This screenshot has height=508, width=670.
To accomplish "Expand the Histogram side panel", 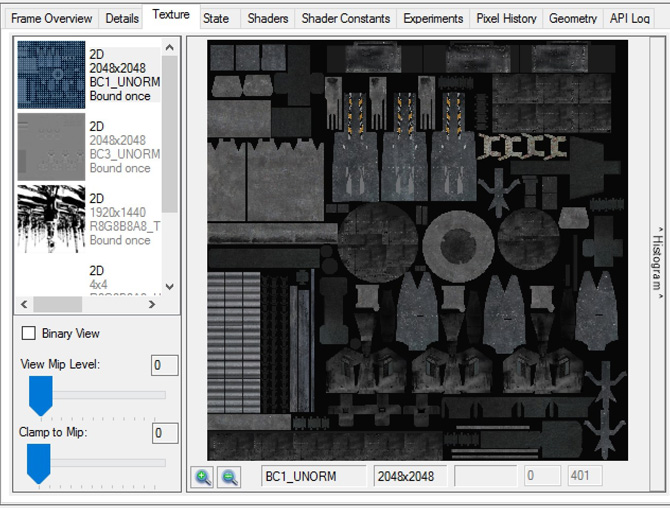I will [x=657, y=260].
